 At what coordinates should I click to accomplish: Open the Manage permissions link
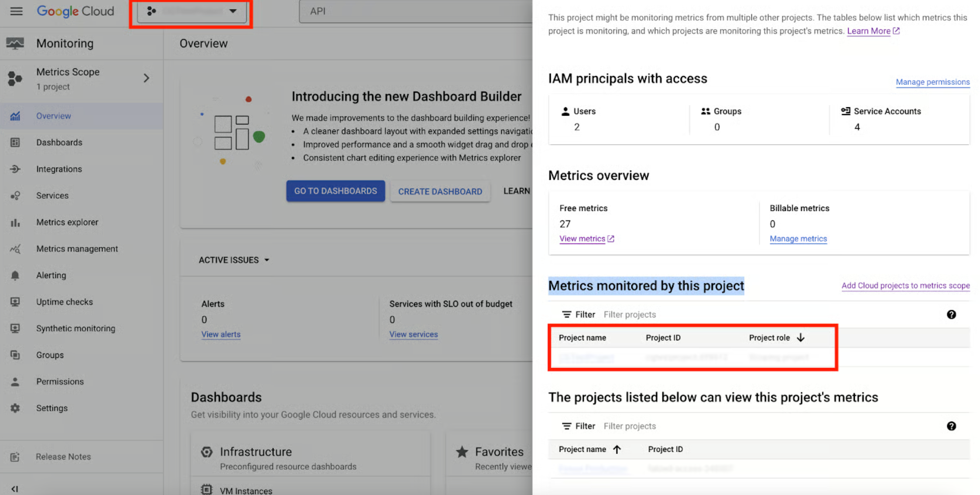(x=932, y=82)
